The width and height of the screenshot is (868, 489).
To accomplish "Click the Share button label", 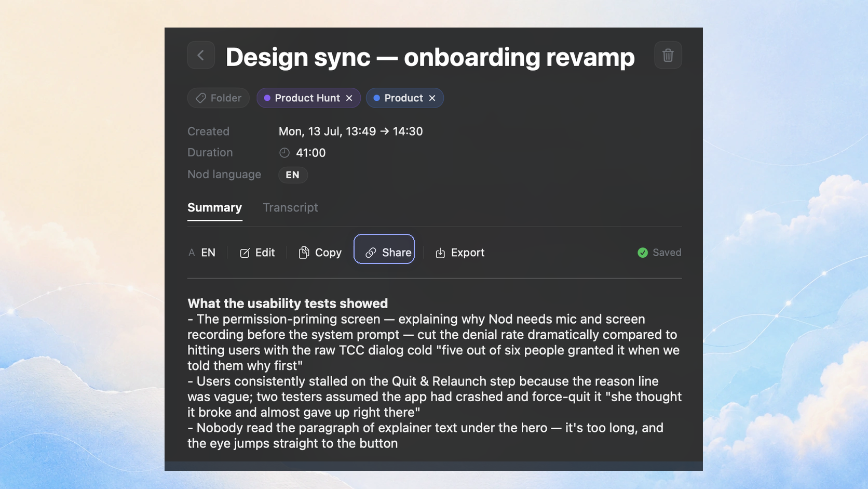I will 397,253.
